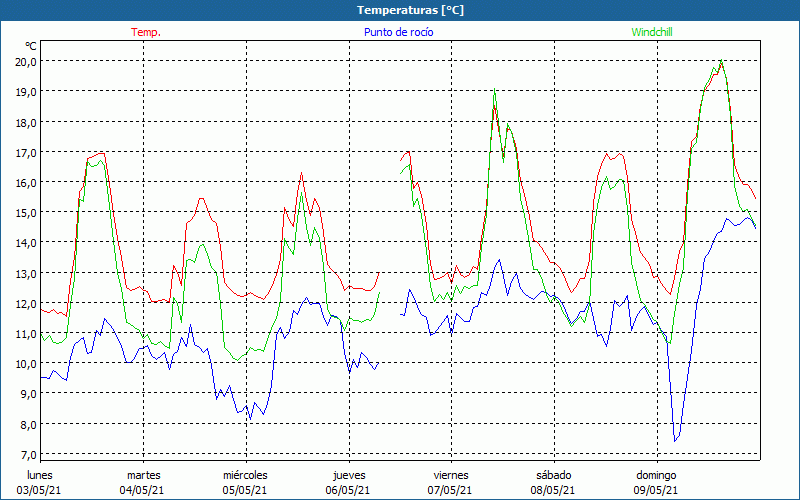800x500 pixels.
Task: Click the lunes day label
Action: 40,475
